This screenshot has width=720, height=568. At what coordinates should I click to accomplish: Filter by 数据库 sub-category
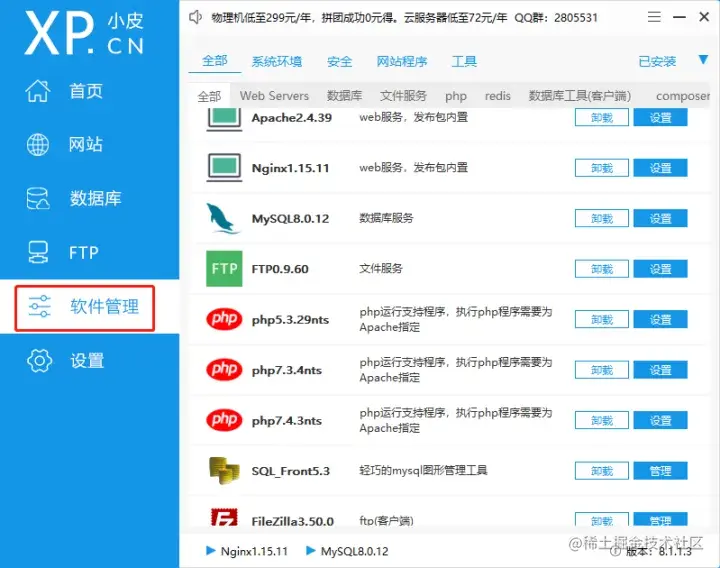pos(344,96)
